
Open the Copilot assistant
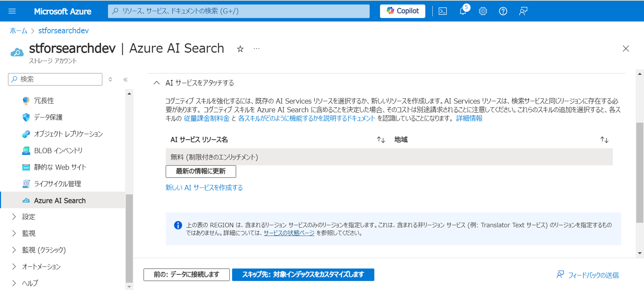(x=402, y=11)
